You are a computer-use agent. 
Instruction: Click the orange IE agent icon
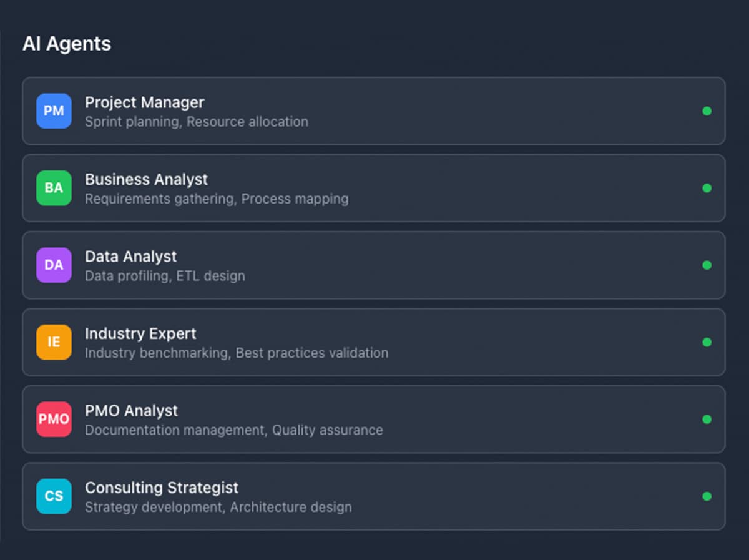tap(54, 342)
